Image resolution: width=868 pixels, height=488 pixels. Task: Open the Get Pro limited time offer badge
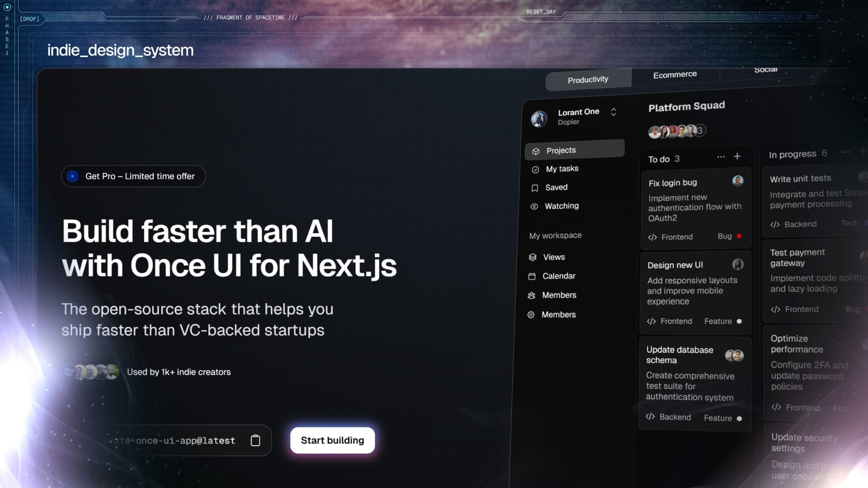[133, 176]
